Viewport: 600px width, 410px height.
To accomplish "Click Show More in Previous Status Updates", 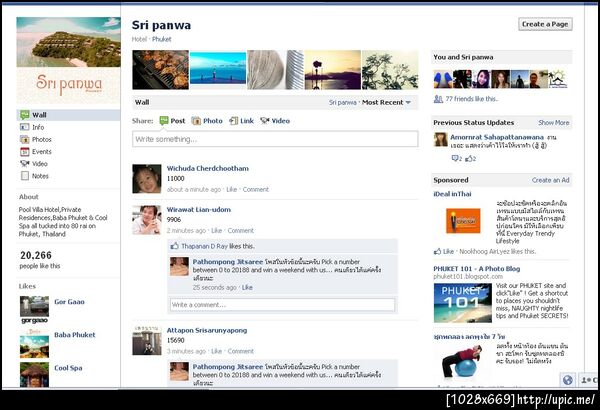I will 554,123.
